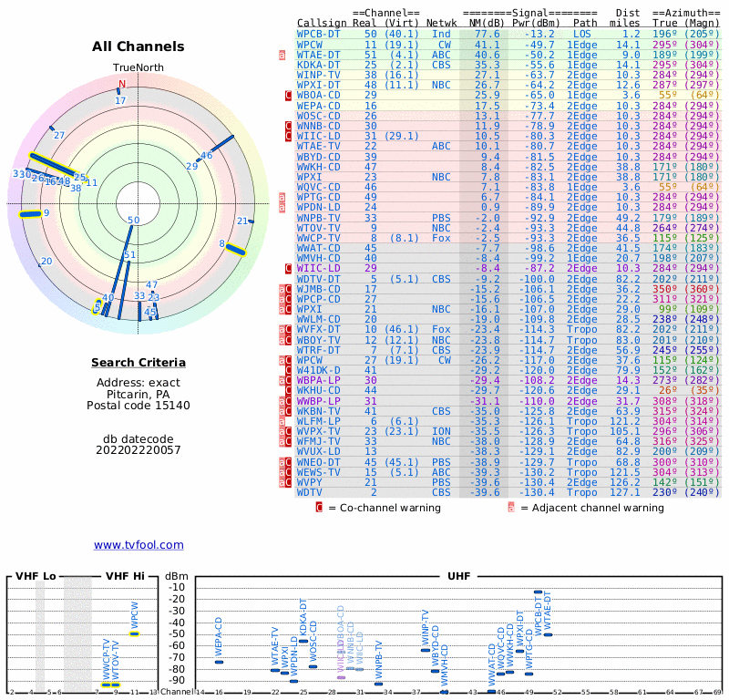Click the adjacent channel badge beside WPDN-LD
Viewport: 729px width, 700px height.
(x=282, y=208)
